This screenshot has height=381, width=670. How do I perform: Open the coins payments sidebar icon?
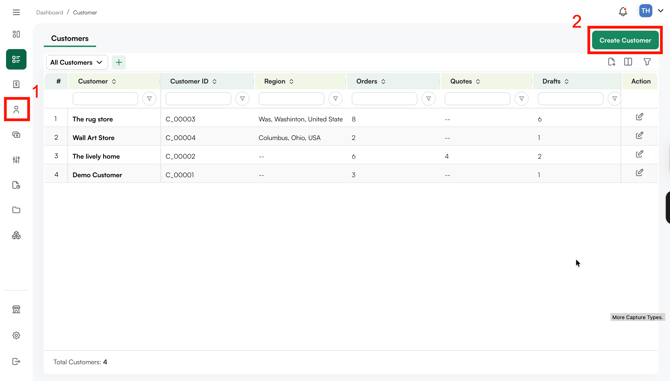coord(16,135)
